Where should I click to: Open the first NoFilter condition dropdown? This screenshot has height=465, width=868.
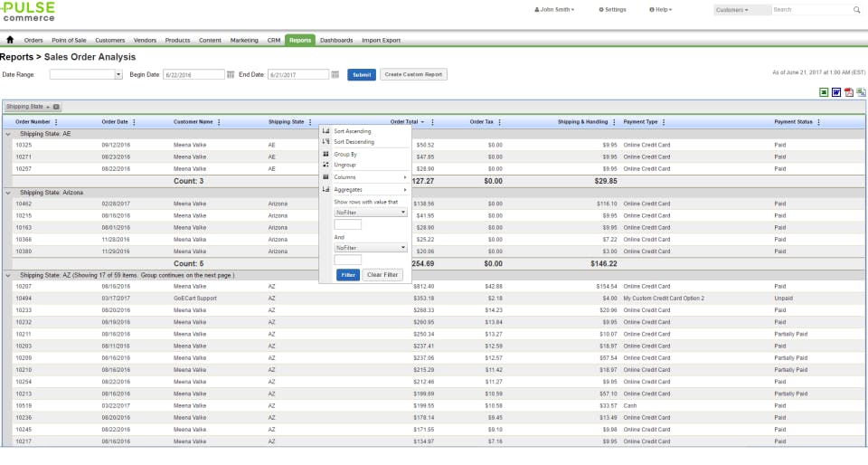click(x=371, y=212)
